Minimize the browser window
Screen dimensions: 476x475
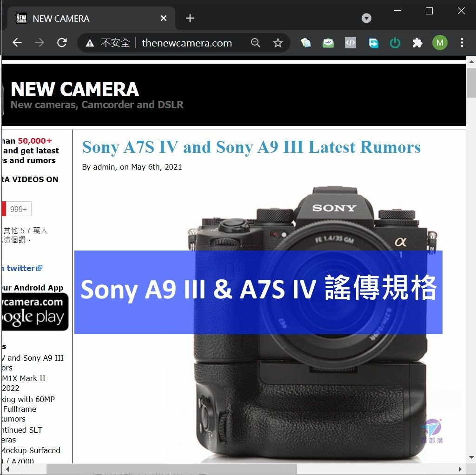[398, 11]
